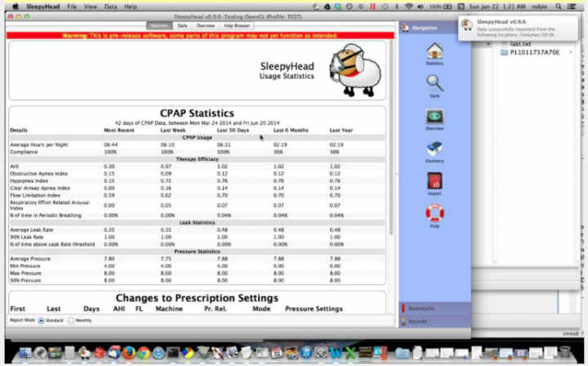The image size is (588, 366).
Task: Open the Data menu
Action: [110, 7]
